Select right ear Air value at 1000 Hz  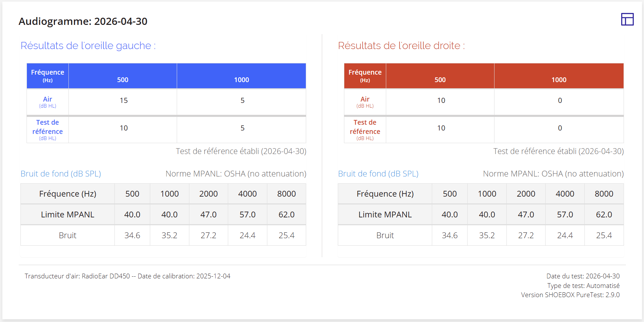pyautogui.click(x=560, y=101)
